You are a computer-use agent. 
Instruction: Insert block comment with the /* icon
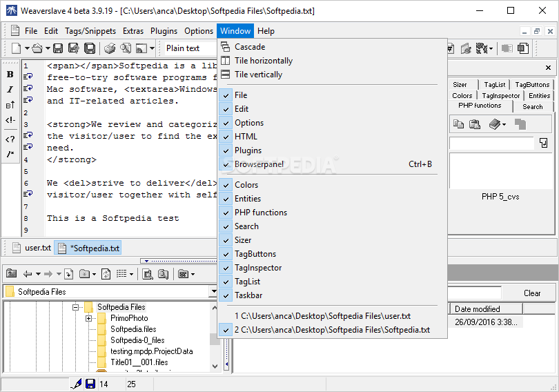10,154
